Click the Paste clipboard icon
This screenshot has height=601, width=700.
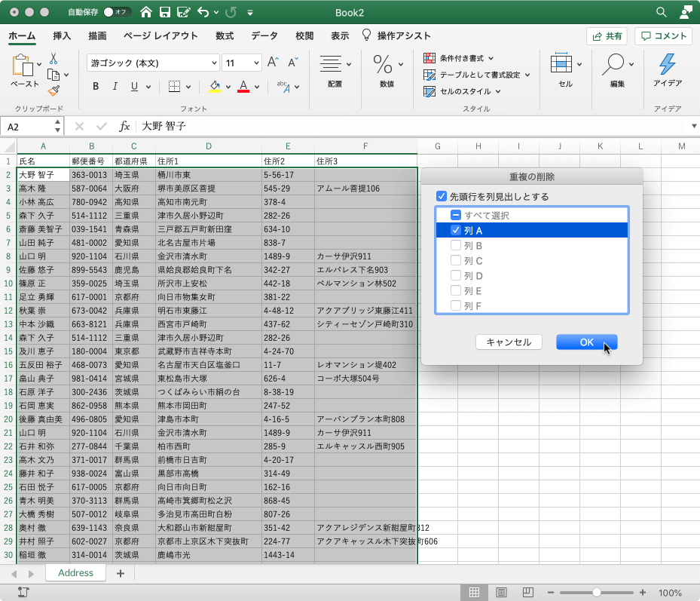point(23,66)
